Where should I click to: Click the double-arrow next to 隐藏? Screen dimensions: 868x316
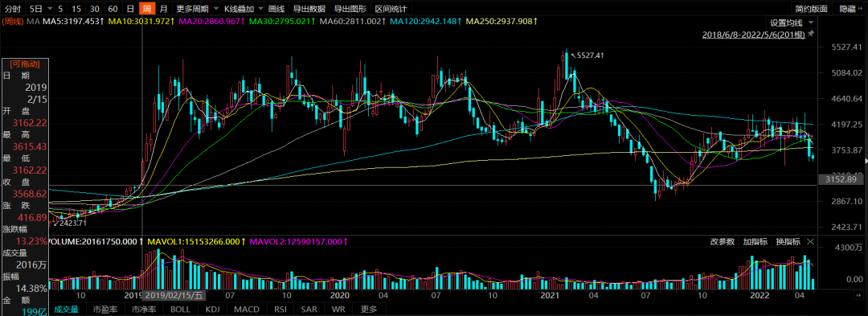[861, 9]
